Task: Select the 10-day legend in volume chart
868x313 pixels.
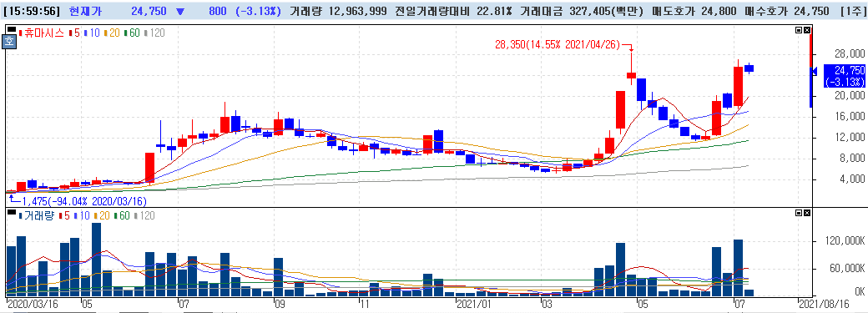Action: (x=81, y=216)
